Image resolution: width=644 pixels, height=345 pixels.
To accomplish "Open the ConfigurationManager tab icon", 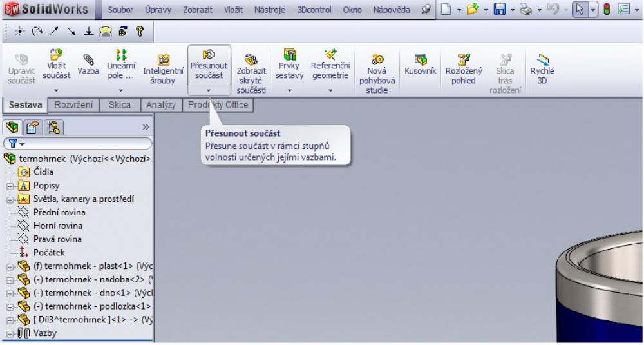I will point(53,128).
